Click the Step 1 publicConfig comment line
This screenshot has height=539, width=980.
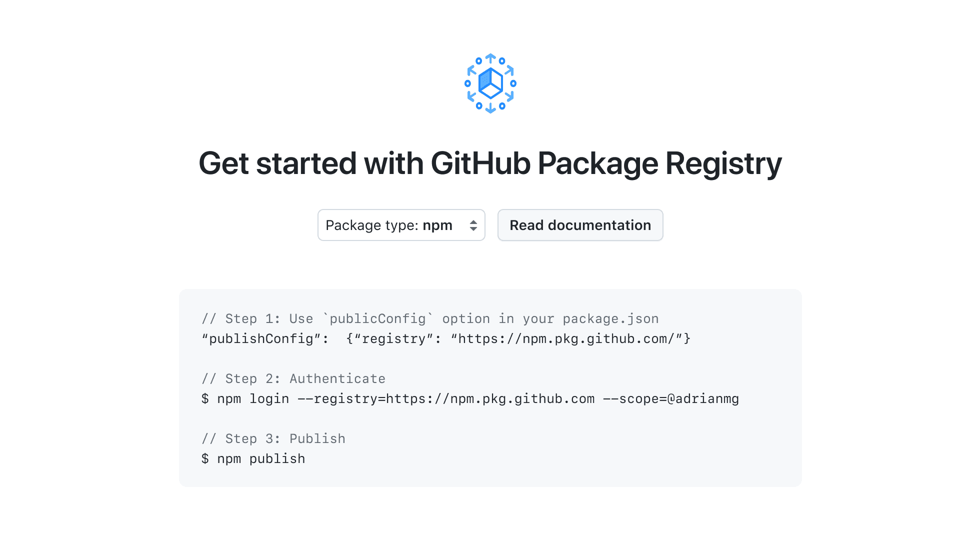point(430,318)
